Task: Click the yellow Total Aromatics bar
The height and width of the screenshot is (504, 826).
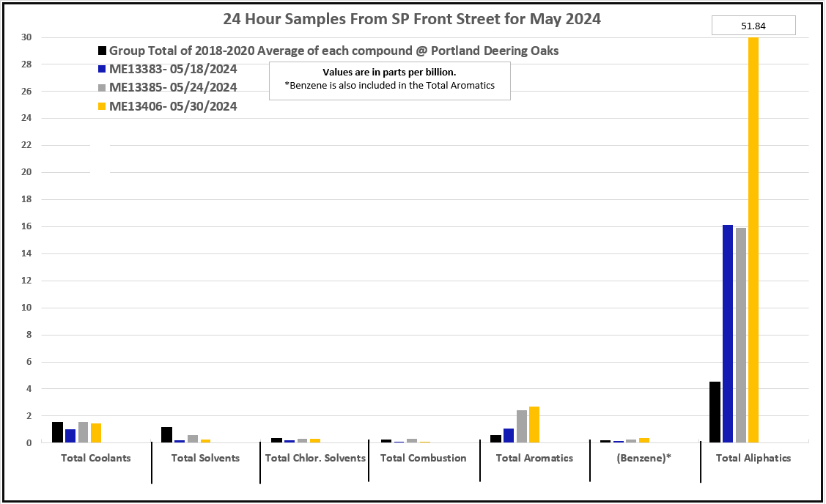Action: point(534,424)
